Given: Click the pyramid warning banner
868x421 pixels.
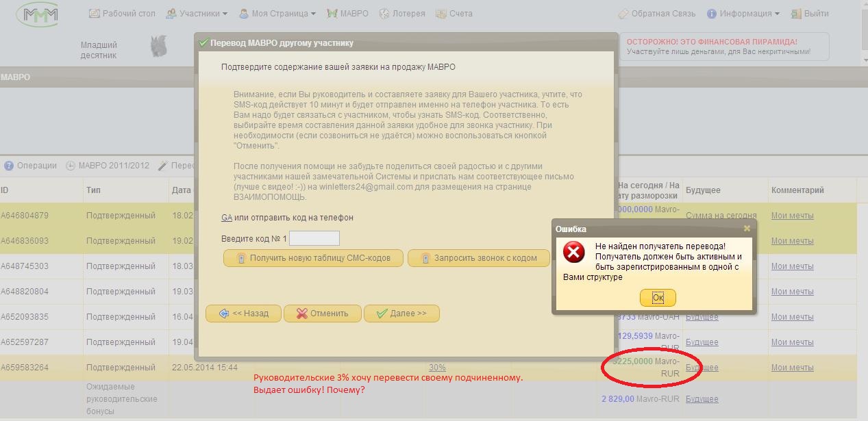Looking at the screenshot, I should pos(724,47).
